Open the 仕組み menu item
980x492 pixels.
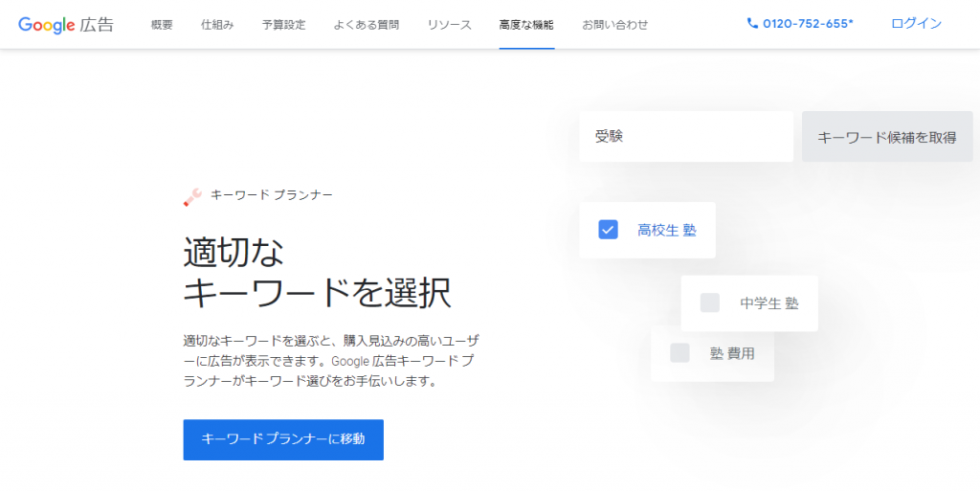pos(217,25)
